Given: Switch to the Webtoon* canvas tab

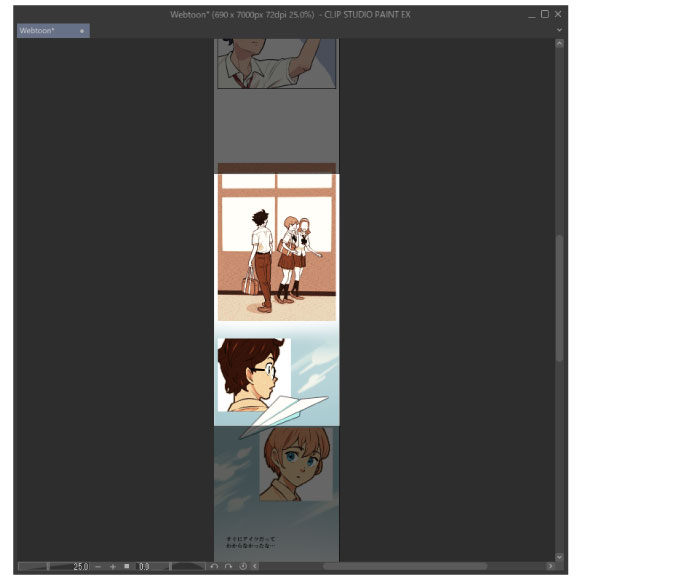Looking at the screenshot, I should pos(53,31).
